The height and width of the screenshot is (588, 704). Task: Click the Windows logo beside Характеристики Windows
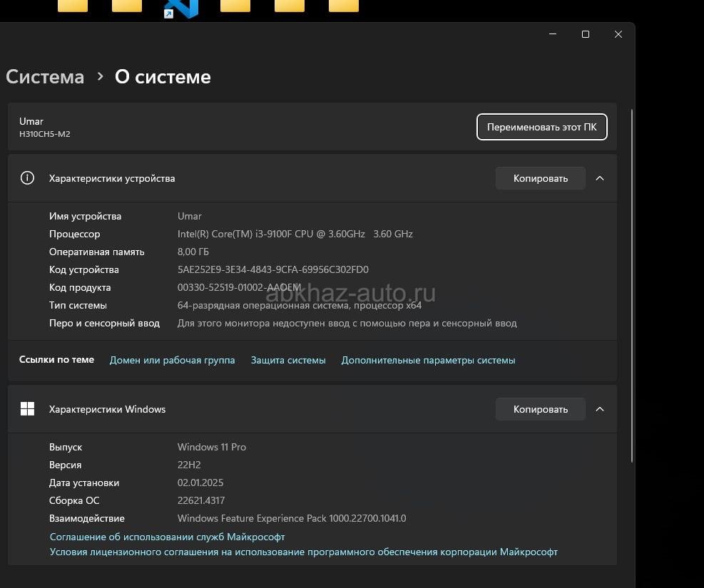click(28, 409)
